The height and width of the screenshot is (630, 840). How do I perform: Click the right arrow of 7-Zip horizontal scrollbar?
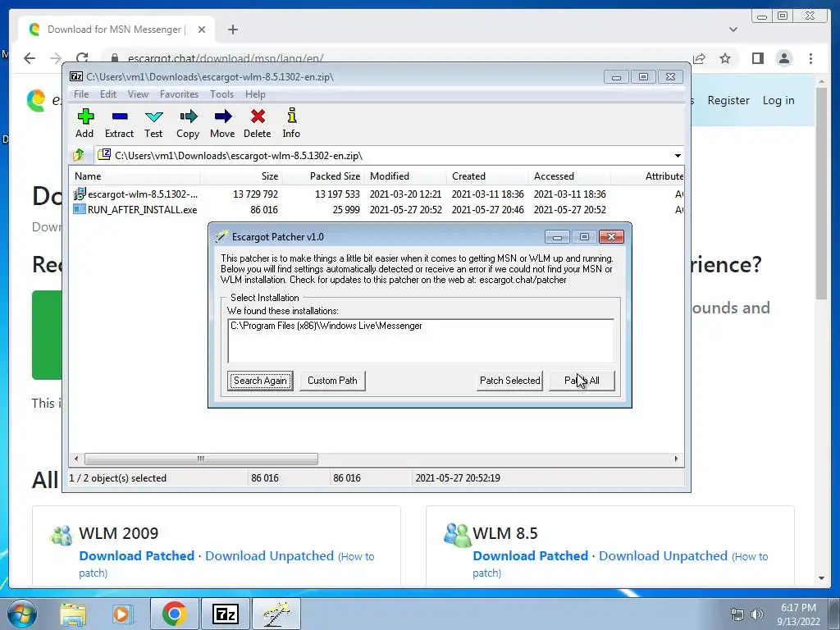[x=676, y=459]
